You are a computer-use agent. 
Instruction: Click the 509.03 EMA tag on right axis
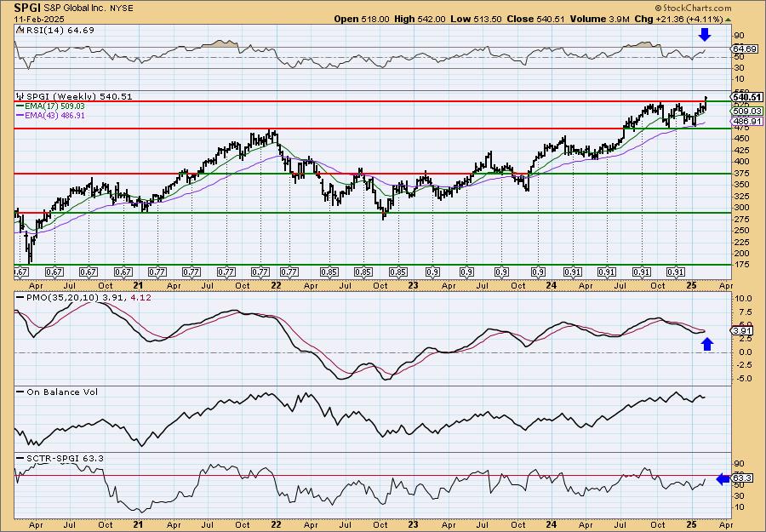[746, 112]
